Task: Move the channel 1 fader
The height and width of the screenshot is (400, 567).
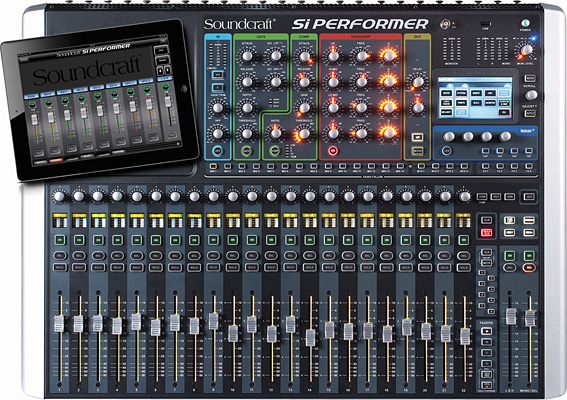Action: click(59, 324)
